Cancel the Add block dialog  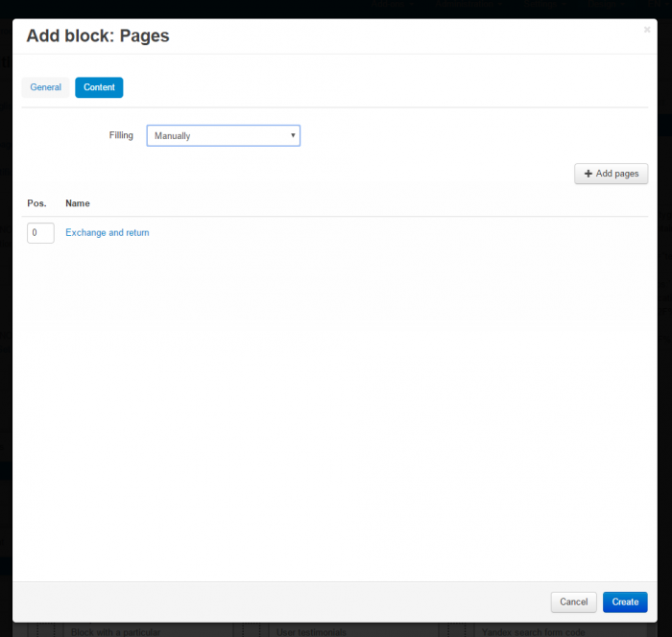pos(573,602)
